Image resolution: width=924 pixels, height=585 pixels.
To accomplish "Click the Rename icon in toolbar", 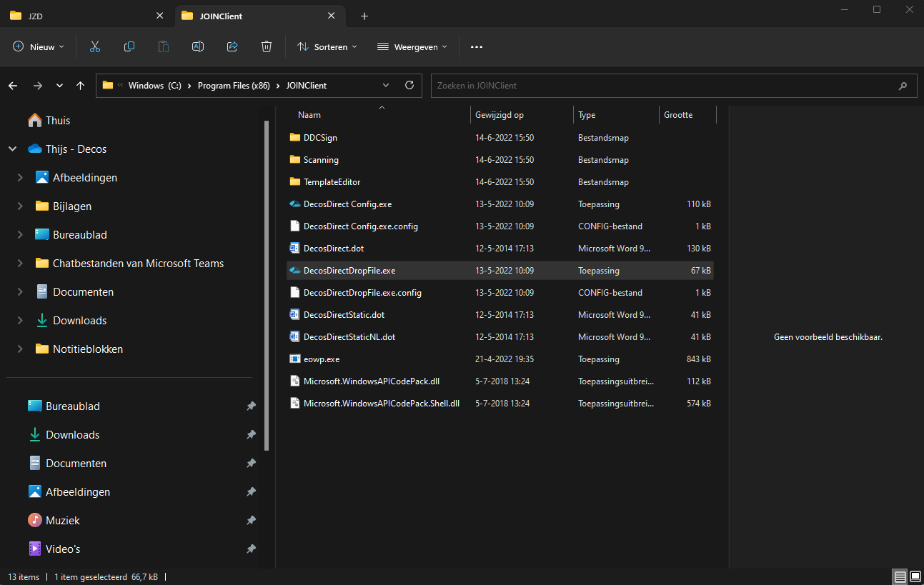I will pos(198,46).
